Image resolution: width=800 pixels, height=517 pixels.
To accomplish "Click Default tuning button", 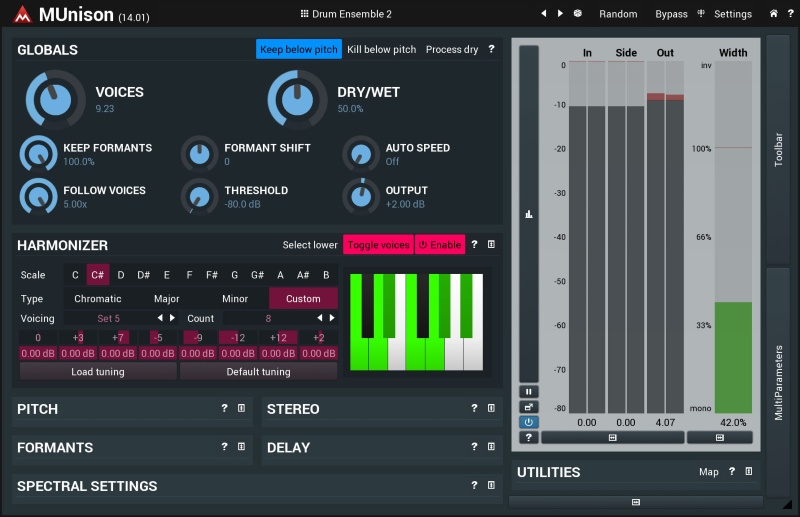I will coord(258,372).
